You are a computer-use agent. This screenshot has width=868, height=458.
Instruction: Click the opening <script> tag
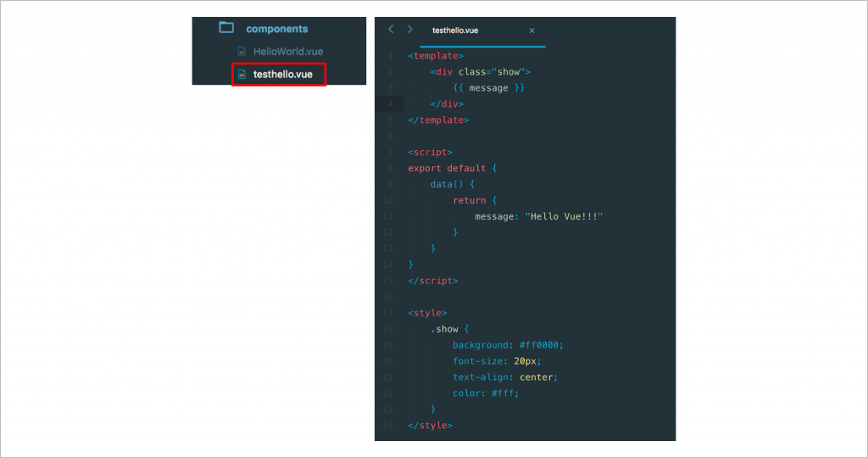coord(430,153)
